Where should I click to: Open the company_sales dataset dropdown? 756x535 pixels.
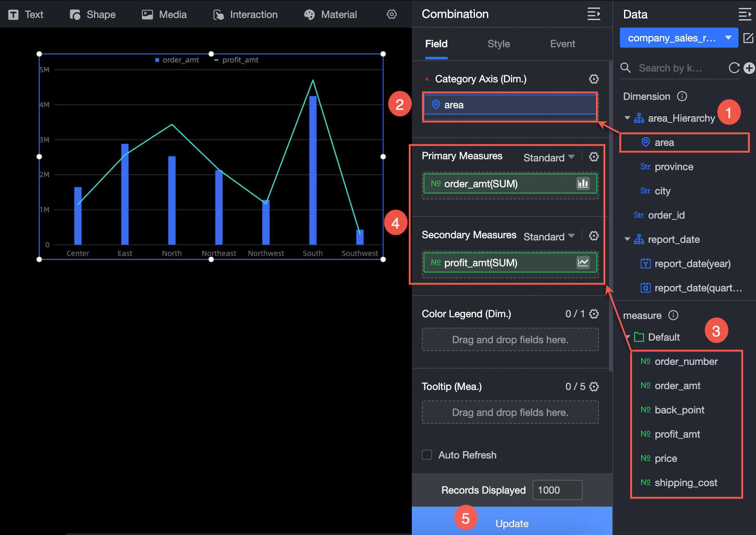pos(679,38)
